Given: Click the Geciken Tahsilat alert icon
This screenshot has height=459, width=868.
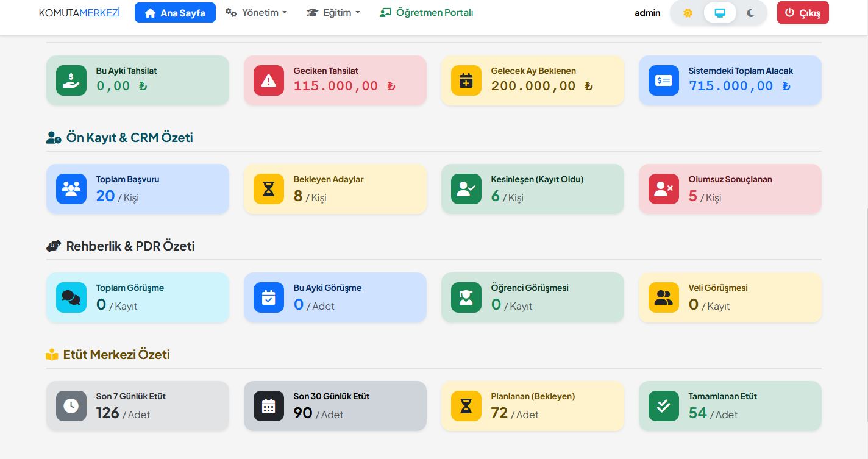Looking at the screenshot, I should [x=268, y=80].
